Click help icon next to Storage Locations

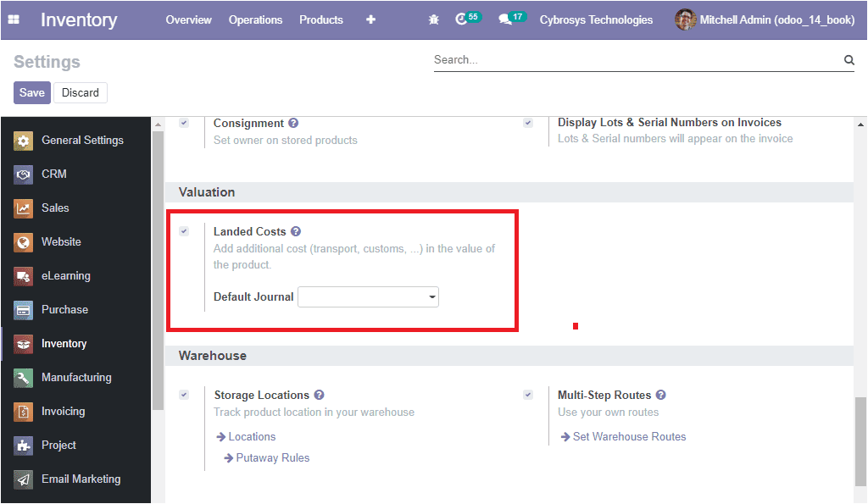tap(319, 395)
